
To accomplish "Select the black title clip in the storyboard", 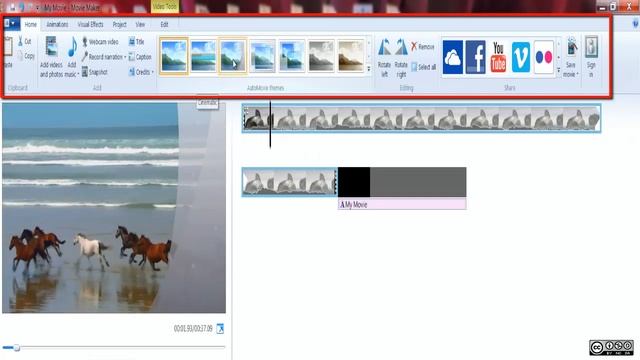I will click(402, 182).
